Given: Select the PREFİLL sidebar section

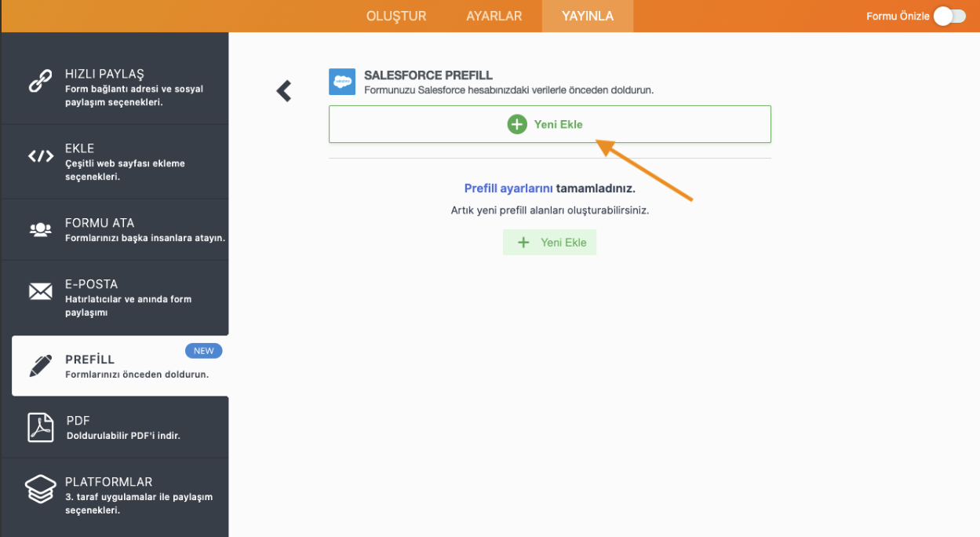Looking at the screenshot, I should 120,366.
